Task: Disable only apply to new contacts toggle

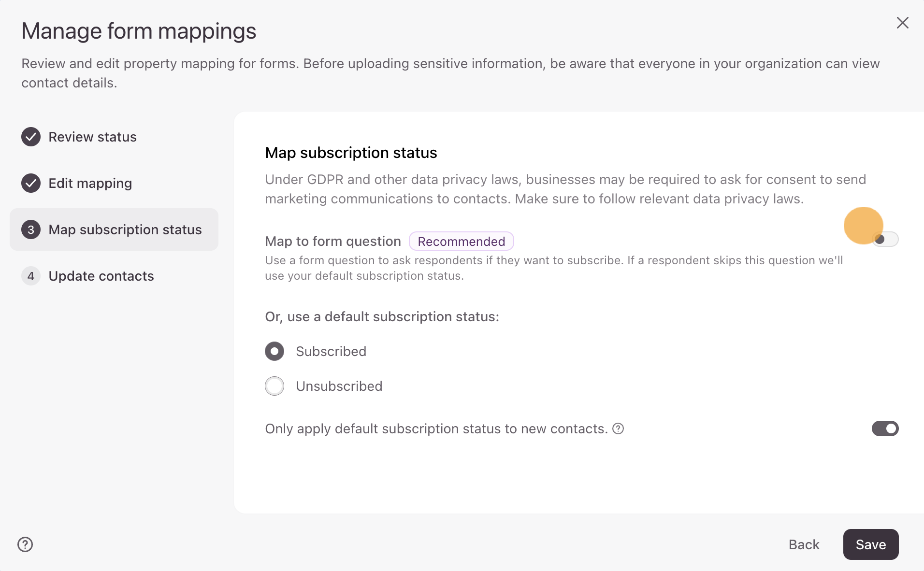Action: [x=885, y=428]
